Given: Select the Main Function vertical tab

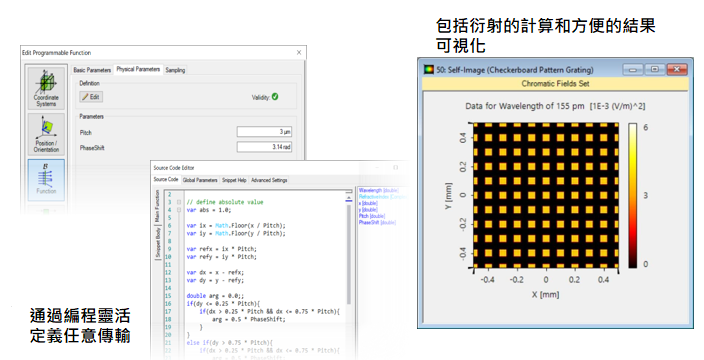Looking at the screenshot, I should 158,206.
